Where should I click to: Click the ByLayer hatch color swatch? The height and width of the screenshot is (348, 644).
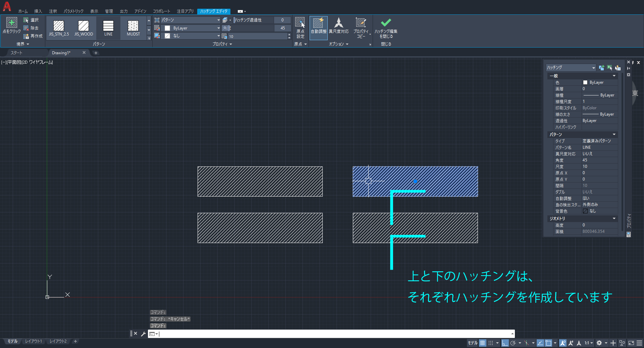coord(167,28)
